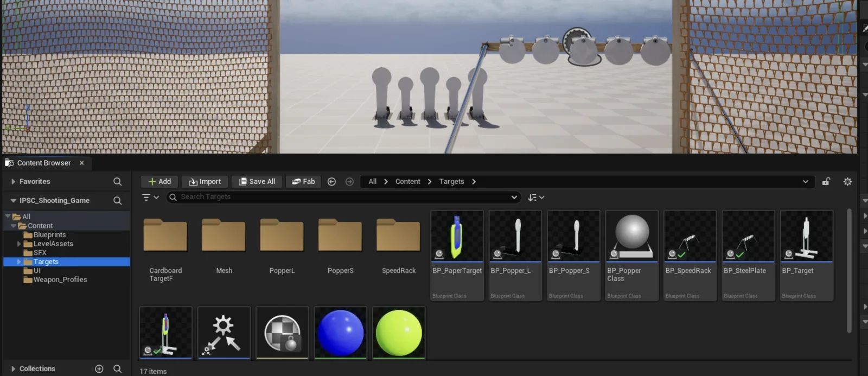Go forward with the history forward arrow

pyautogui.click(x=349, y=182)
